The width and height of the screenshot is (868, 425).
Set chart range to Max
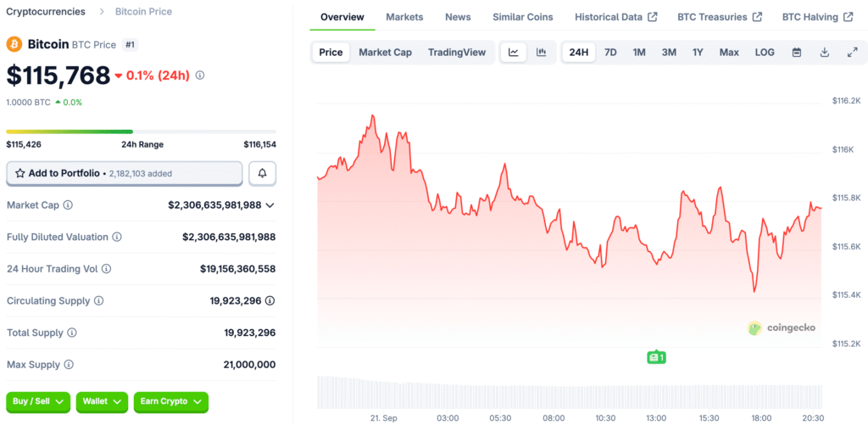[x=729, y=53]
